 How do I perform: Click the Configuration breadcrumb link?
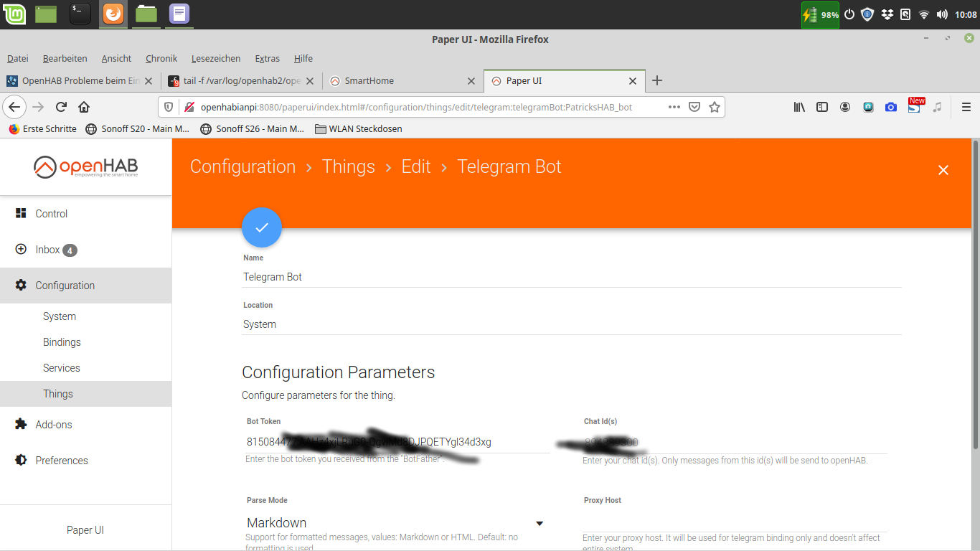click(242, 167)
